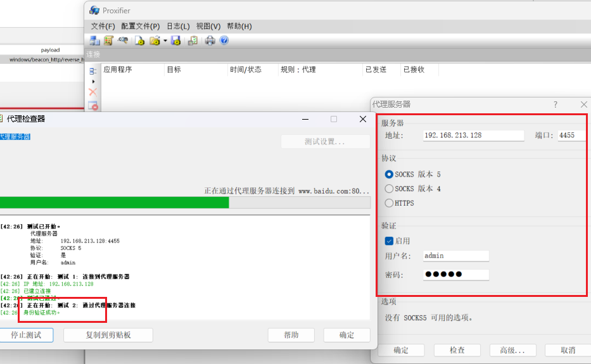Click the 复制到剪贴板 button
Viewport: 591px width, 364px height.
pyautogui.click(x=108, y=334)
